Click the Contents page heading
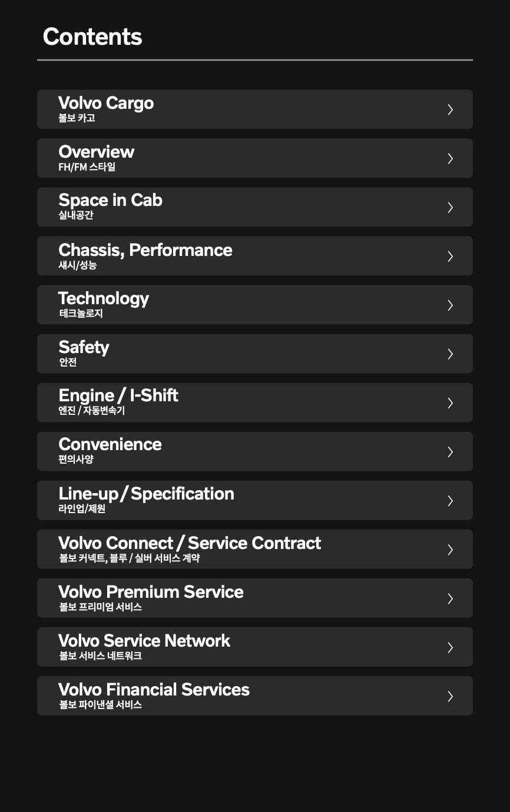 tap(92, 36)
